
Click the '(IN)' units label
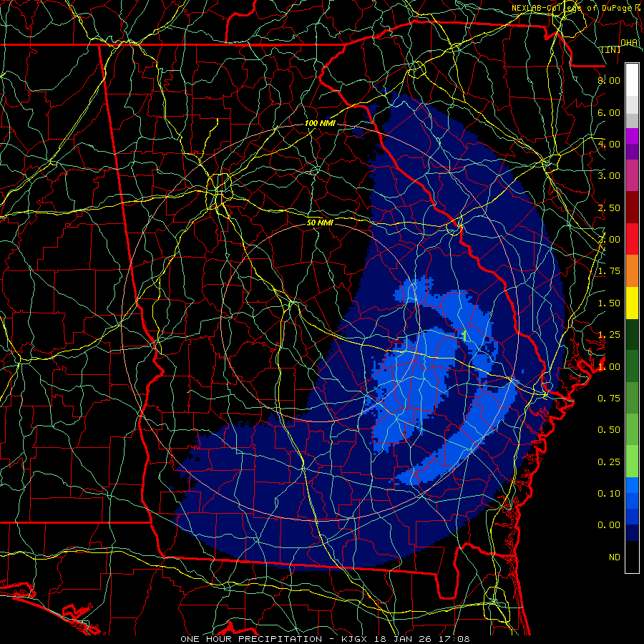pyautogui.click(x=611, y=49)
